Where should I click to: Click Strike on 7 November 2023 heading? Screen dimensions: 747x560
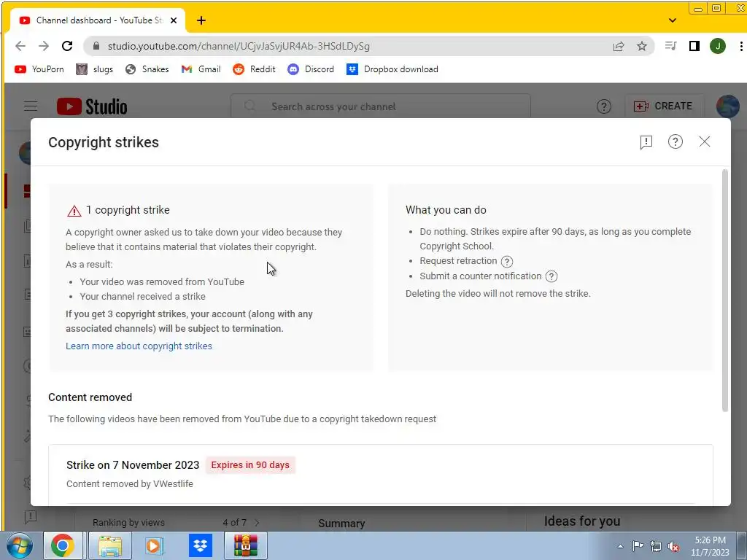tap(133, 465)
